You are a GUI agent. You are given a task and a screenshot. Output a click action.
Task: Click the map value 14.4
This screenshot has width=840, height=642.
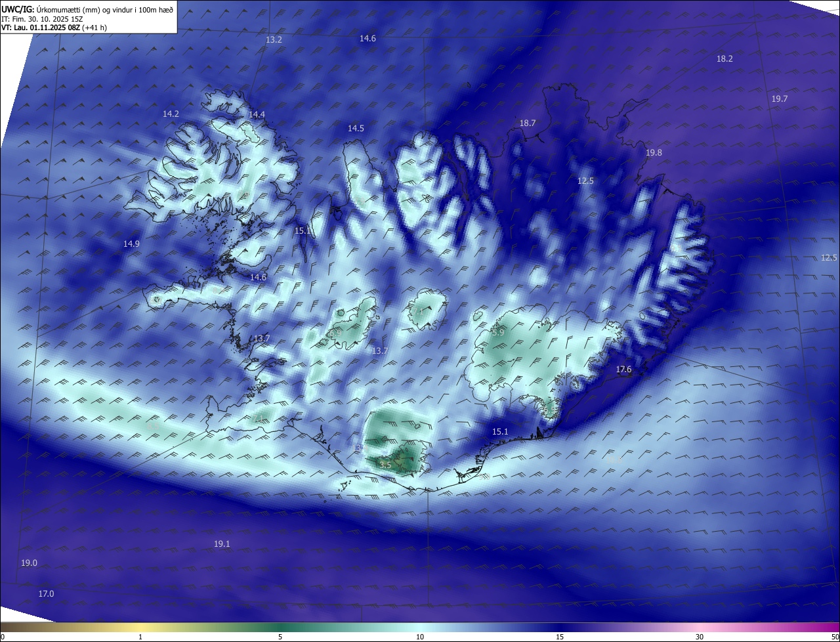point(257,115)
